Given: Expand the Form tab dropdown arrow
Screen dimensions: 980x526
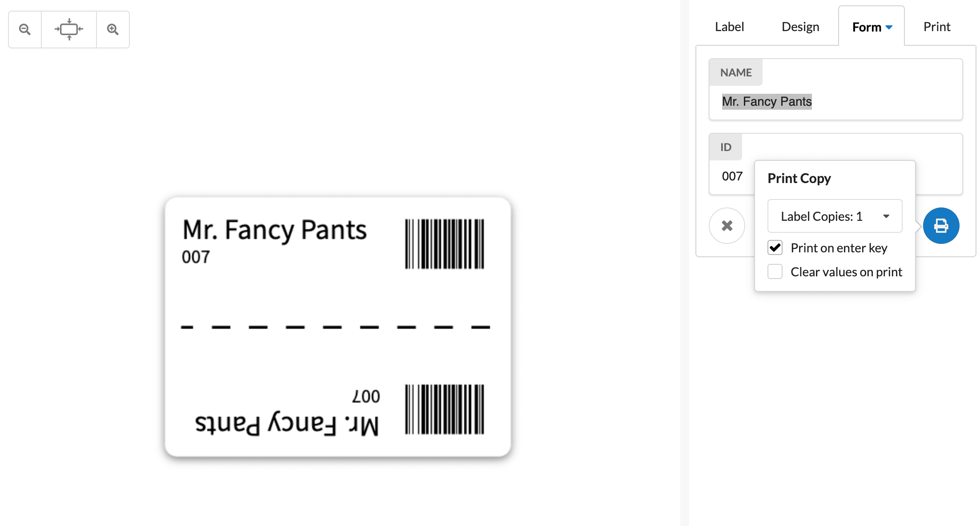Looking at the screenshot, I should click(889, 27).
